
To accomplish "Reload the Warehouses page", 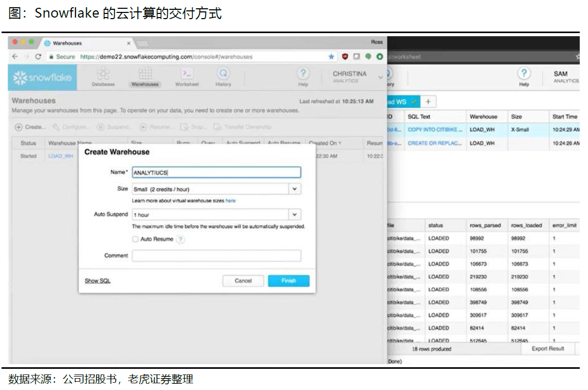I will pyautogui.click(x=38, y=57).
